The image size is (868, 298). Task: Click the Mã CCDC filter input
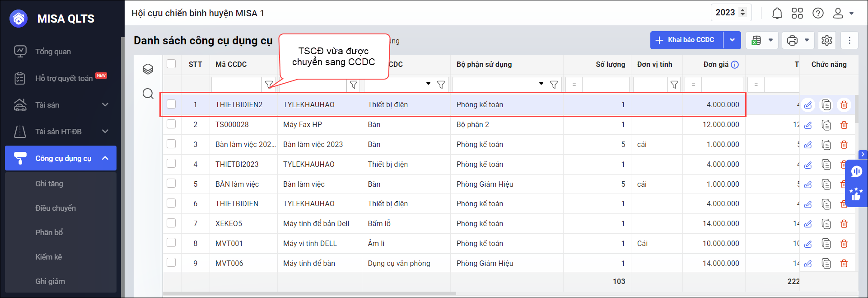(x=237, y=85)
